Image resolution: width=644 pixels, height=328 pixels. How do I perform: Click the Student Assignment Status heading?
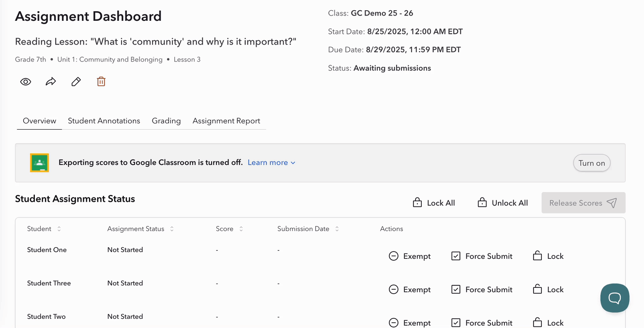coord(75,199)
